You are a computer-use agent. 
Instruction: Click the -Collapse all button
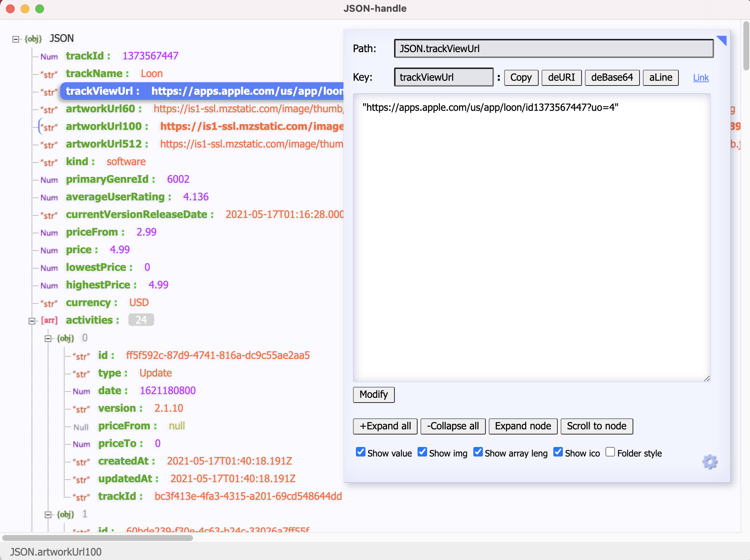453,426
